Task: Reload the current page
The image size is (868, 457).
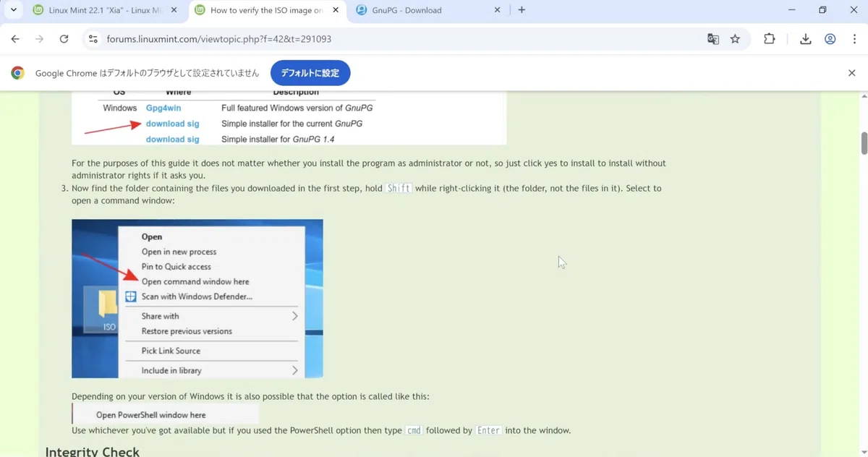Action: click(x=64, y=39)
